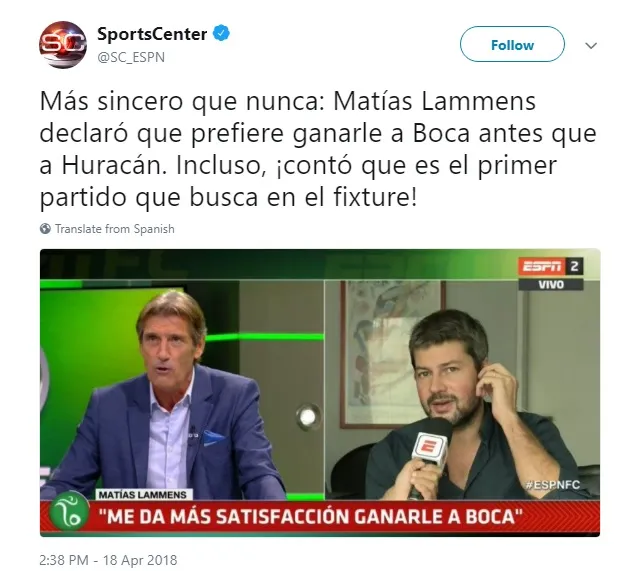Follow the SportsCenter account
The width and height of the screenshot is (635, 571).
(x=512, y=44)
